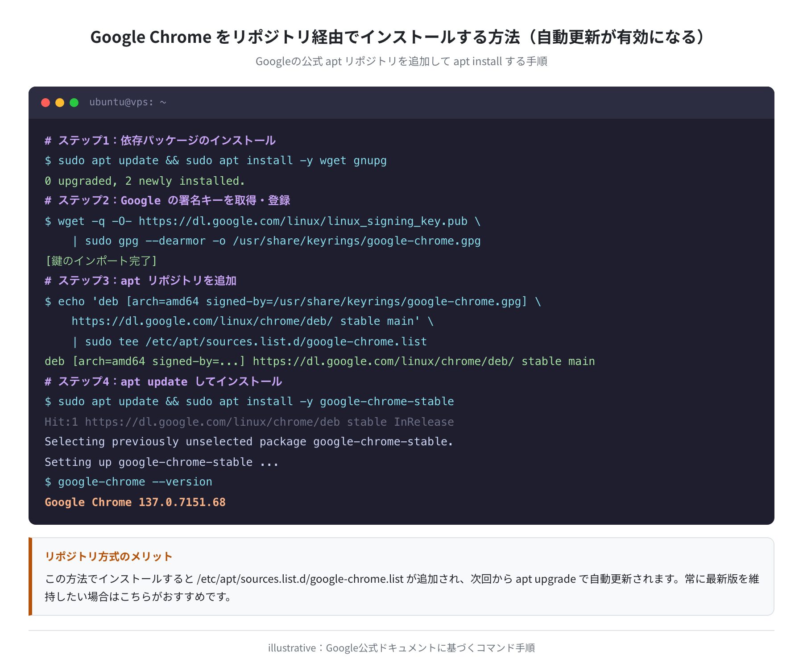Click the comment 'ステップ1：依存パッケージのインストール'
This screenshot has width=803, height=672.
coord(160,141)
